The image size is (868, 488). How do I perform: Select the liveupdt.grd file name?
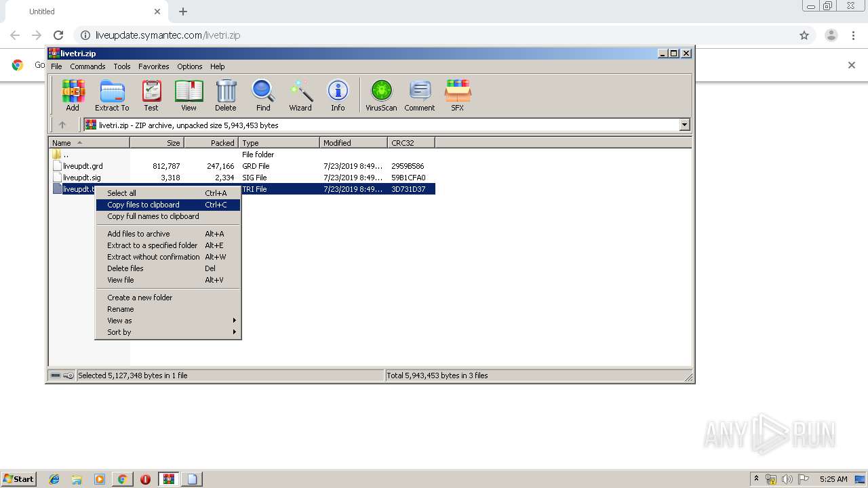[83, 166]
